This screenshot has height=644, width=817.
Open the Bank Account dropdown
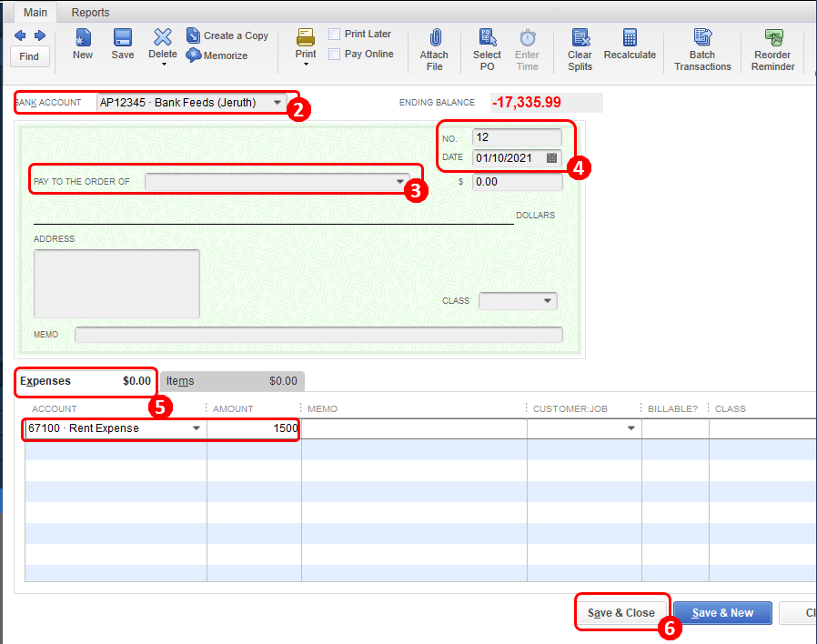[277, 102]
